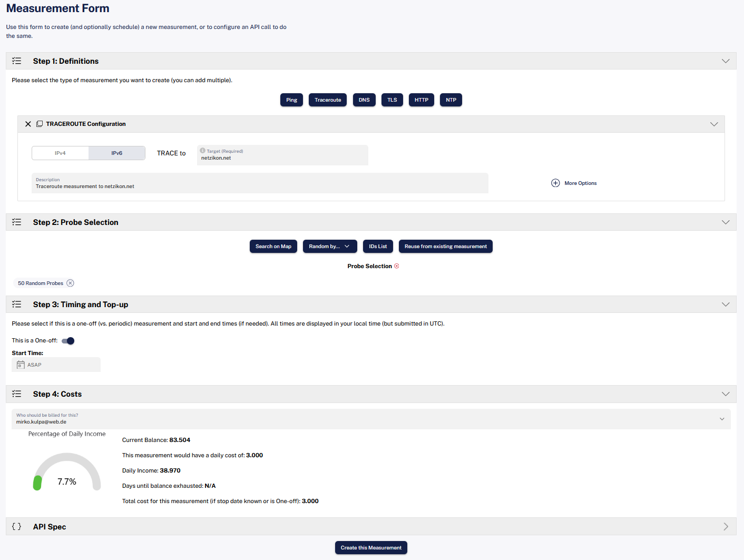Click the ASAP Start Time field
The image size is (744, 560).
click(56, 365)
